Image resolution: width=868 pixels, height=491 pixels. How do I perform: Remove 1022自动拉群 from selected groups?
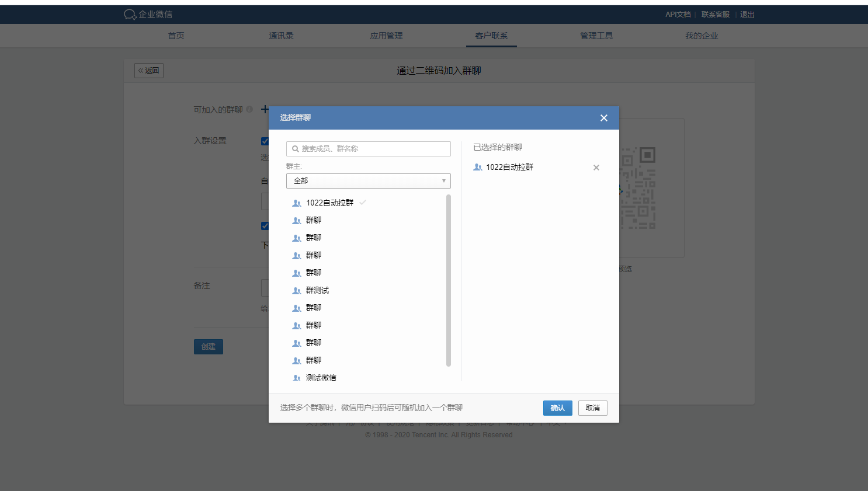(596, 168)
